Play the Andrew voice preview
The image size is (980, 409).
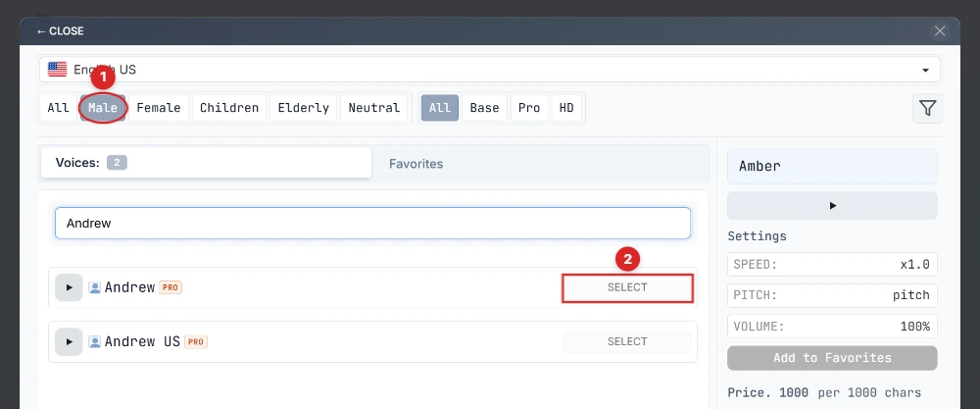coord(70,287)
